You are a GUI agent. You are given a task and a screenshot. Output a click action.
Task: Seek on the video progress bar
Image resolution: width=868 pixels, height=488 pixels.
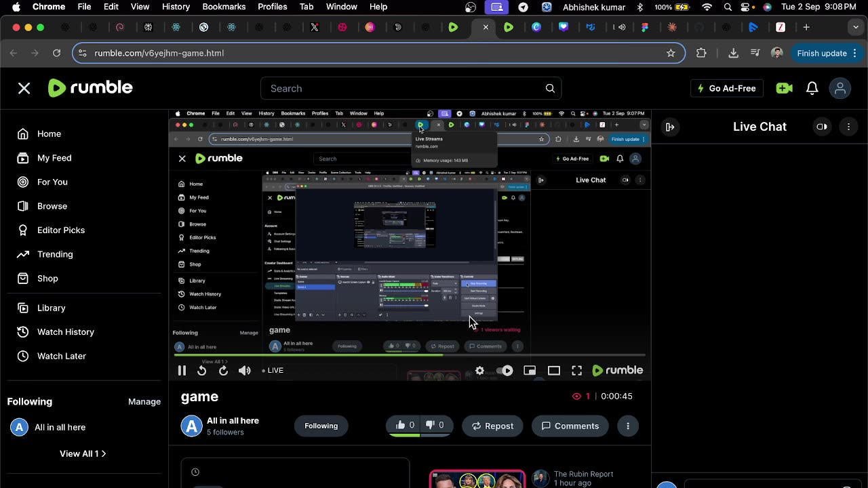pyautogui.click(x=410, y=355)
